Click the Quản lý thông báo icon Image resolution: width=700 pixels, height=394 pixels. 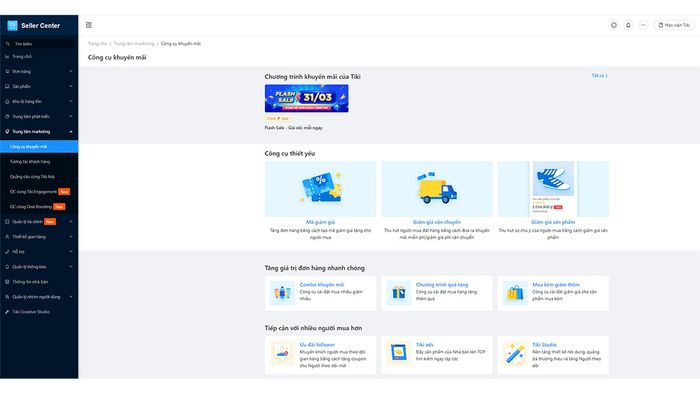[7, 267]
